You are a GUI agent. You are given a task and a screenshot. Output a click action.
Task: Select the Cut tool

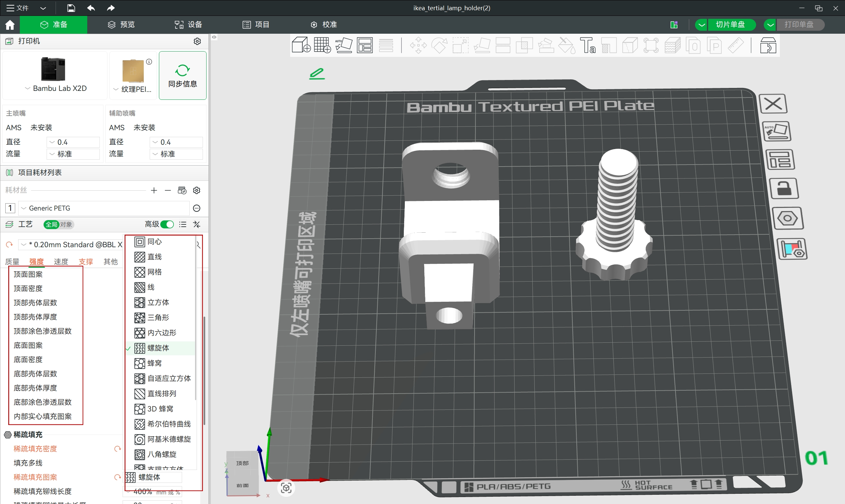pyautogui.click(x=503, y=45)
